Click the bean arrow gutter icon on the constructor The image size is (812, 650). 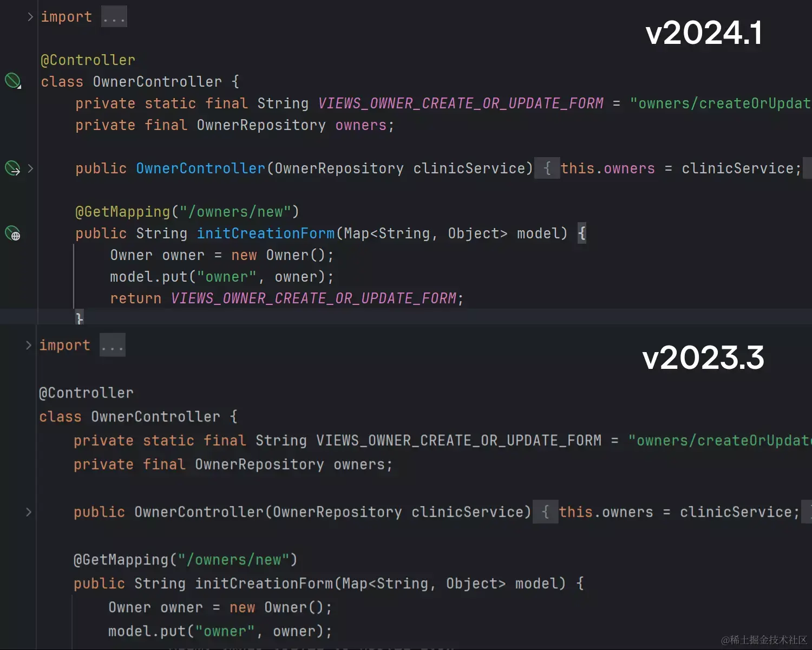[x=12, y=168]
